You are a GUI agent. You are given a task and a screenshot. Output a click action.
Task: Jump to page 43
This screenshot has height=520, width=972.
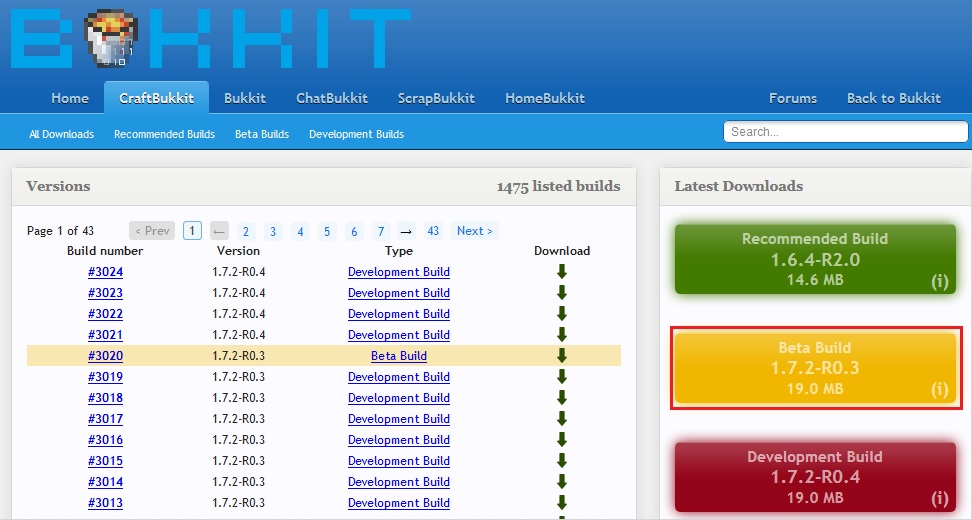tap(433, 231)
